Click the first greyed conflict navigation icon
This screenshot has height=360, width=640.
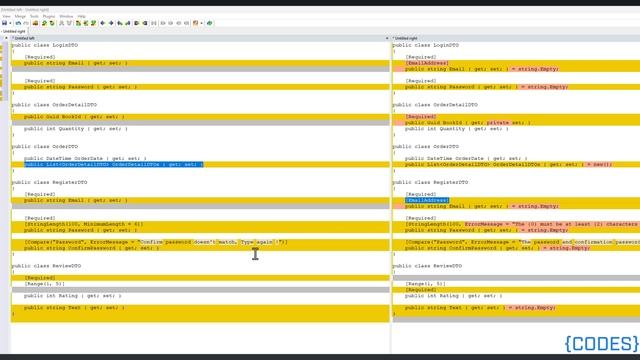point(61,23)
